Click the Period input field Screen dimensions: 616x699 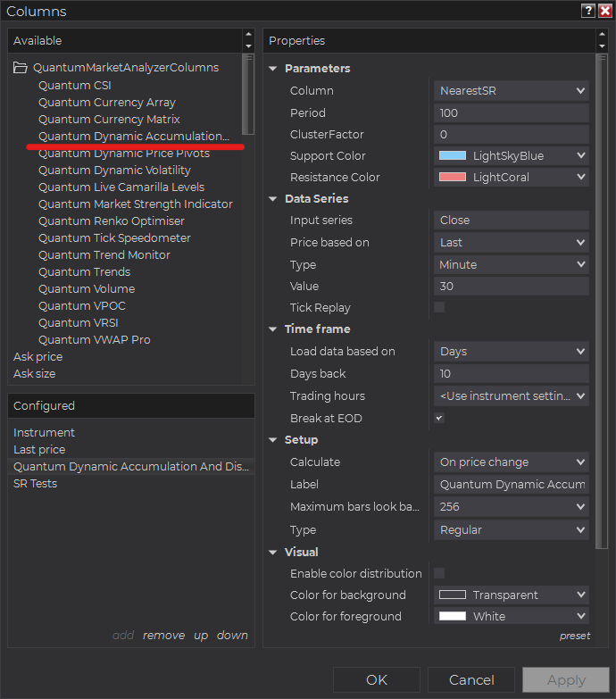coord(512,112)
